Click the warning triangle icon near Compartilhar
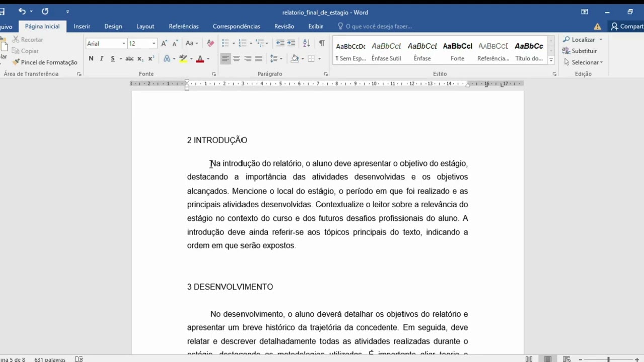The image size is (644, 362). click(597, 27)
